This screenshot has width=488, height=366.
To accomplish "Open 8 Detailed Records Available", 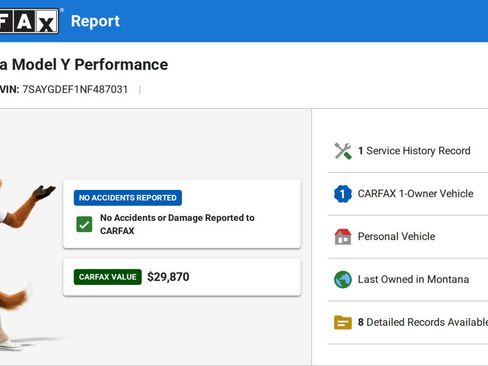I will point(423,322).
